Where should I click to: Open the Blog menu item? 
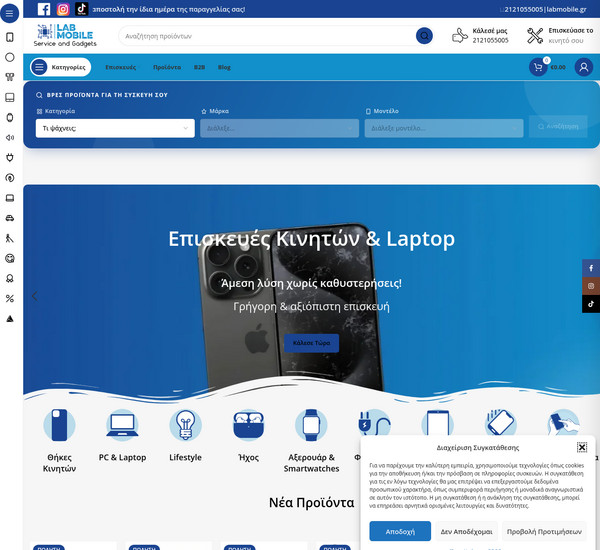pyautogui.click(x=224, y=67)
